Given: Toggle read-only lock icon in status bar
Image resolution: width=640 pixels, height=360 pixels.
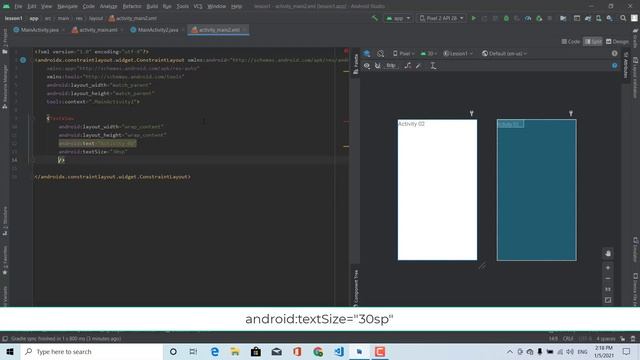Looking at the screenshot, I should (x=622, y=339).
